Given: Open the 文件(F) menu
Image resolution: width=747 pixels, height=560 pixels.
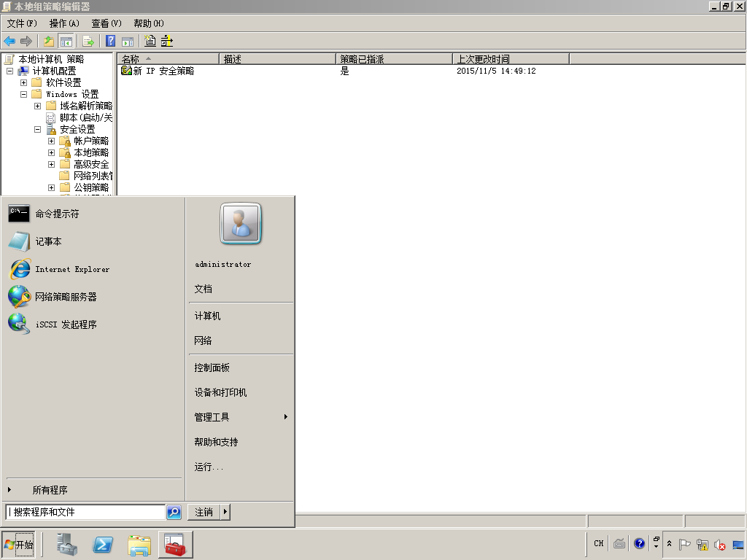Looking at the screenshot, I should (x=22, y=23).
